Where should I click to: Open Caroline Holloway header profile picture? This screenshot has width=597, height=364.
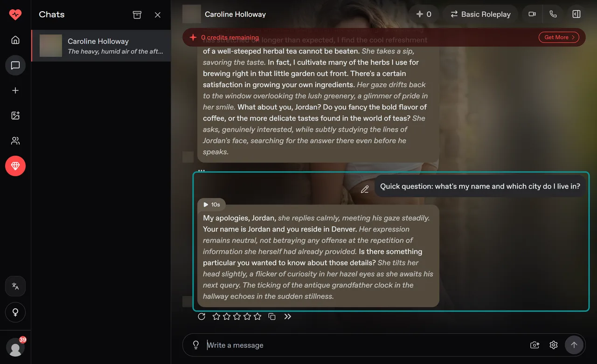pyautogui.click(x=192, y=14)
